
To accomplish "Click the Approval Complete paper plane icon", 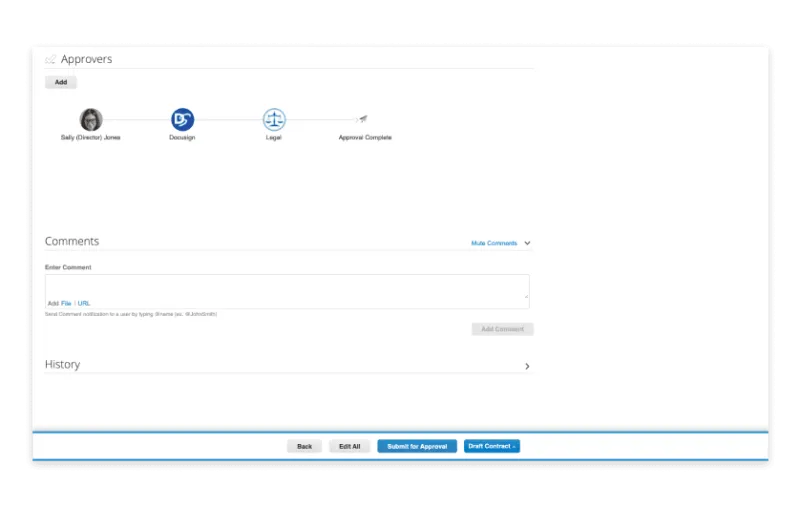I will coord(363,119).
